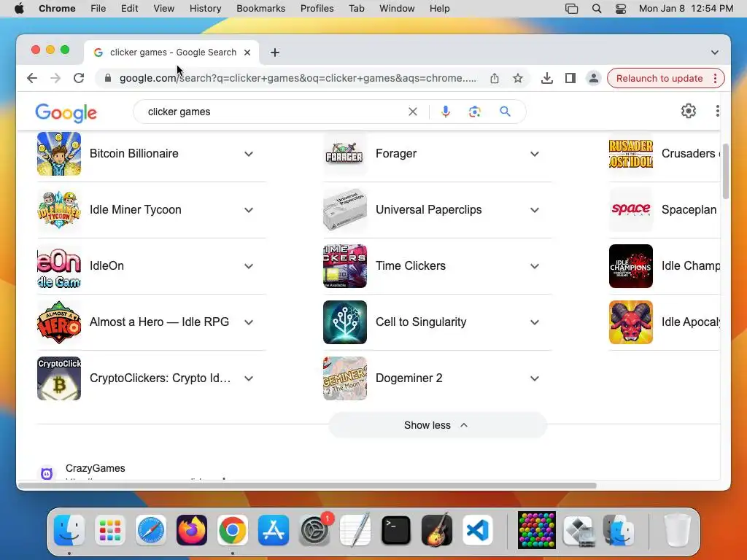The height and width of the screenshot is (560, 747).
Task: Open the Bookmarks menu
Action: (x=260, y=9)
